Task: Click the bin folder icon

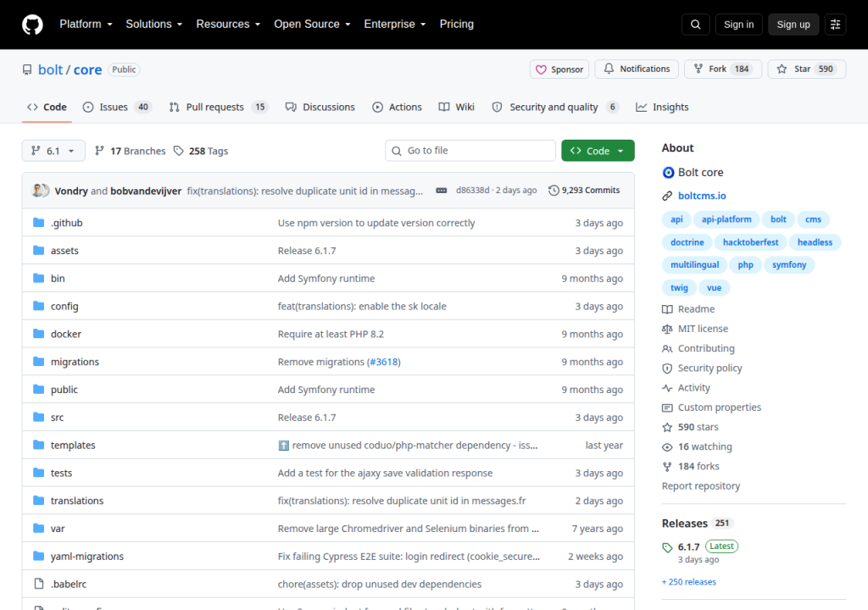Action: 39,278
